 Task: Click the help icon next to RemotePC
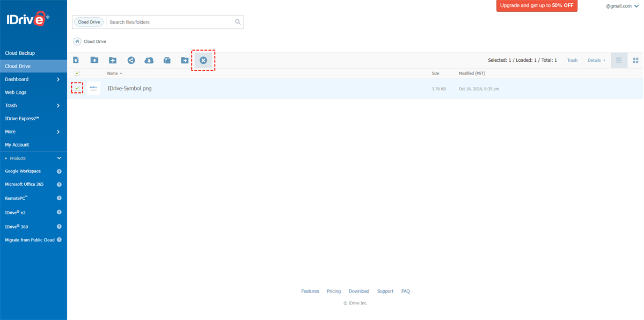pyautogui.click(x=59, y=198)
